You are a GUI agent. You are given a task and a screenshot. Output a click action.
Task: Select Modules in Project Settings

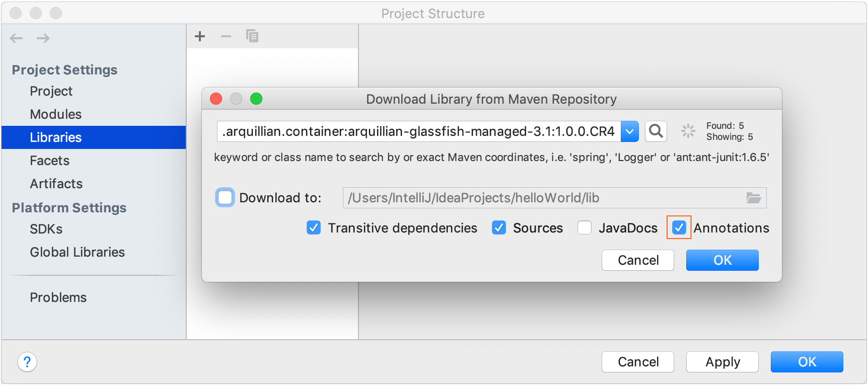[x=55, y=114]
